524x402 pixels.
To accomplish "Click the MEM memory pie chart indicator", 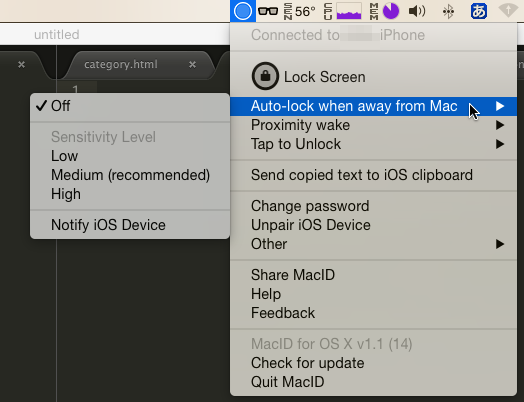I will tap(384, 11).
